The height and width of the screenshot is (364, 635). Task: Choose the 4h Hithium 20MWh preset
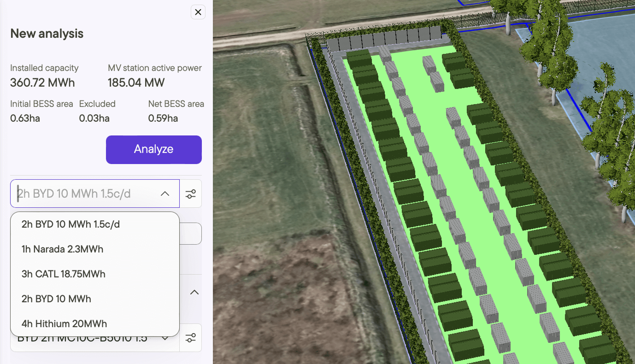pos(64,323)
